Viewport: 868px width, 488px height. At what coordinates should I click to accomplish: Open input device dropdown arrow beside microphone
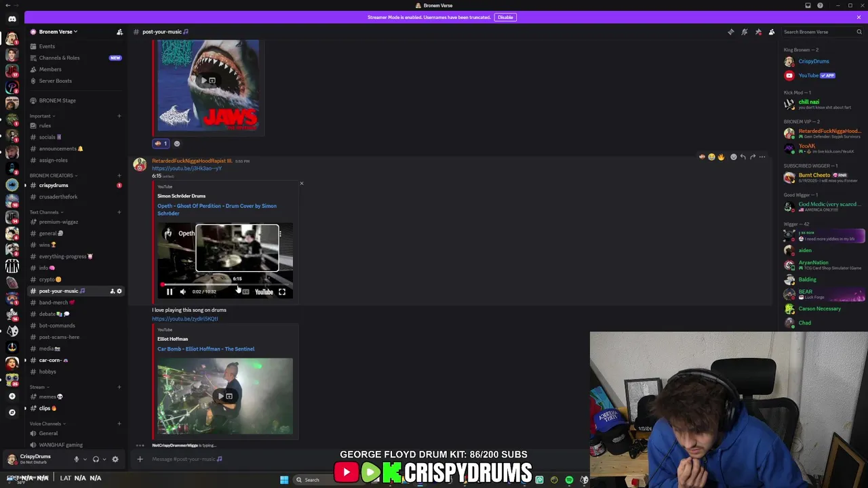pos(85,460)
